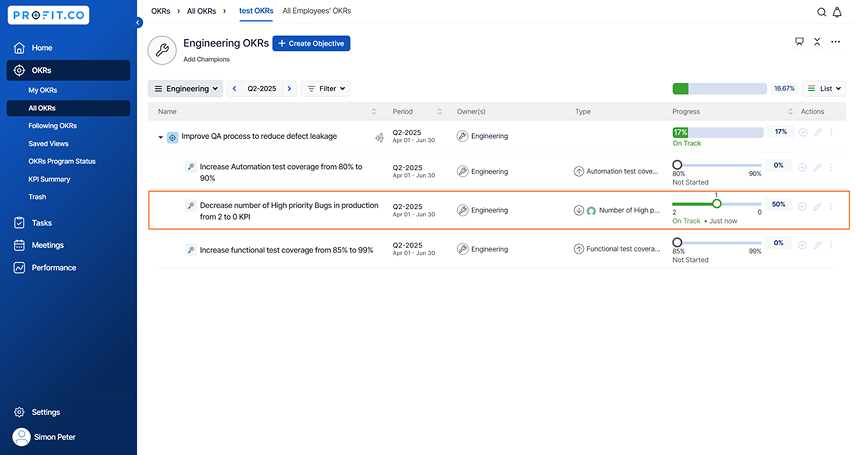Collapse the left sidebar arrow
The image size is (856, 455).
(x=138, y=22)
